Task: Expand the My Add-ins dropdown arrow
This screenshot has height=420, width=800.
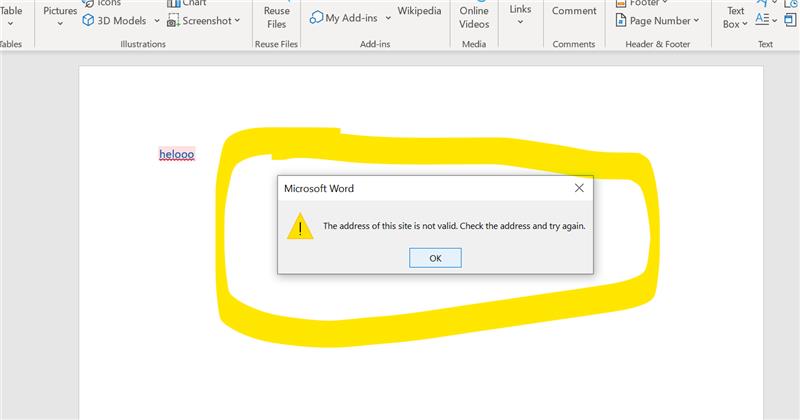Action: [x=387, y=18]
